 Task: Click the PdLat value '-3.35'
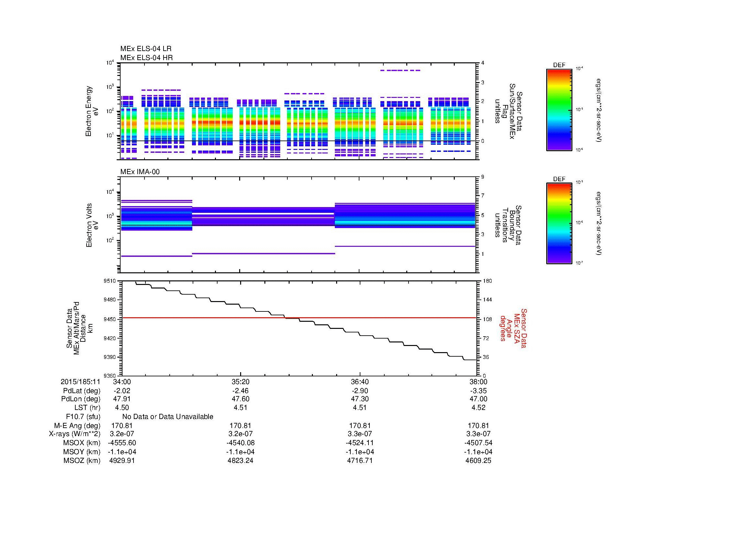(x=478, y=391)
